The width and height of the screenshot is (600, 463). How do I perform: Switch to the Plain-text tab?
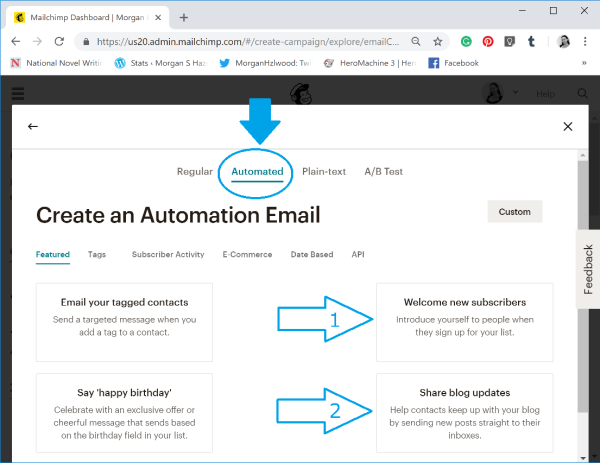[x=324, y=171]
